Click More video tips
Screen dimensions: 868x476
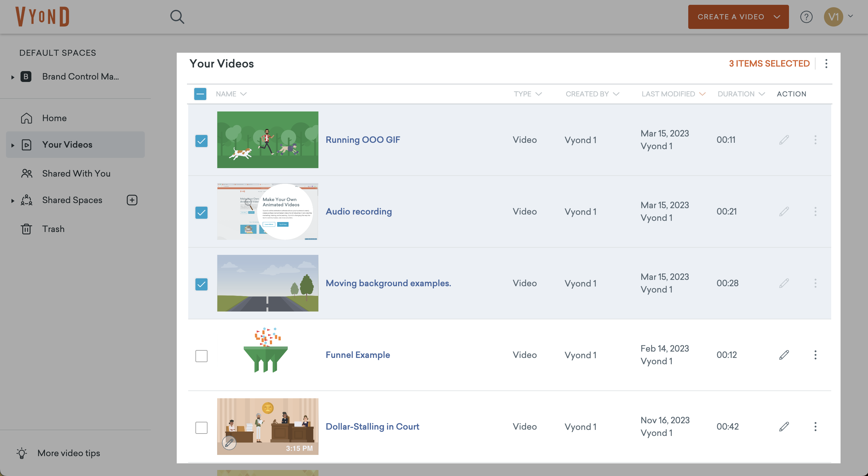[x=68, y=453]
